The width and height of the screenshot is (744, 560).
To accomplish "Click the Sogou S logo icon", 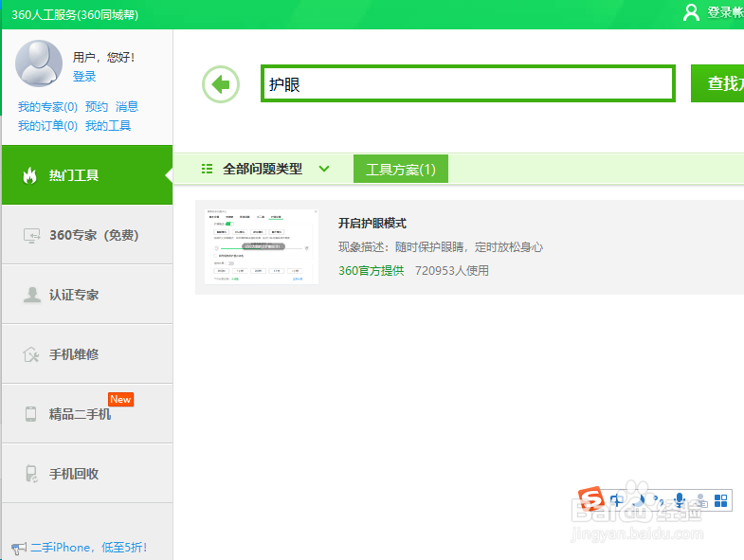I will (x=591, y=498).
